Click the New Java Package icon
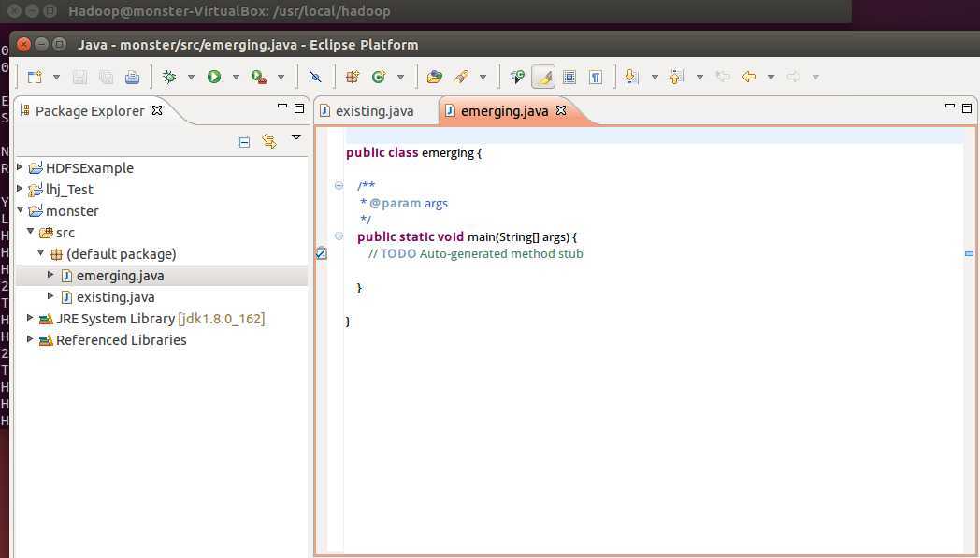The width and height of the screenshot is (980, 558). tap(353, 78)
